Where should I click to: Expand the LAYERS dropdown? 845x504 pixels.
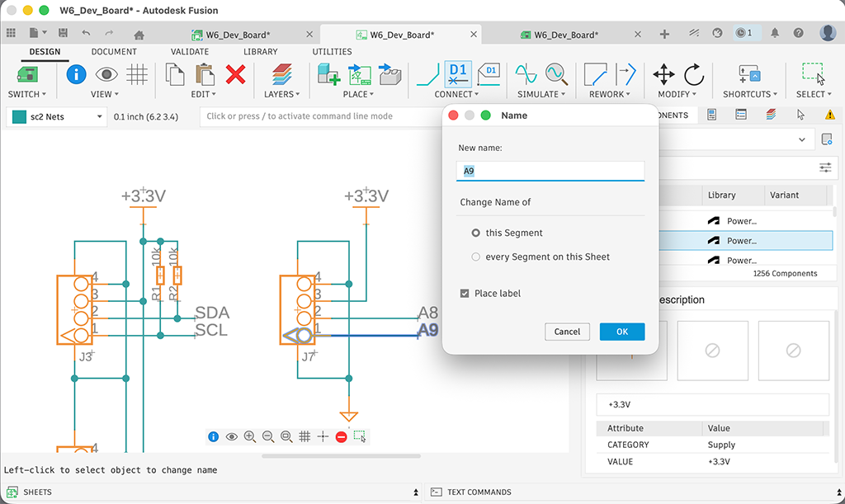(x=281, y=94)
